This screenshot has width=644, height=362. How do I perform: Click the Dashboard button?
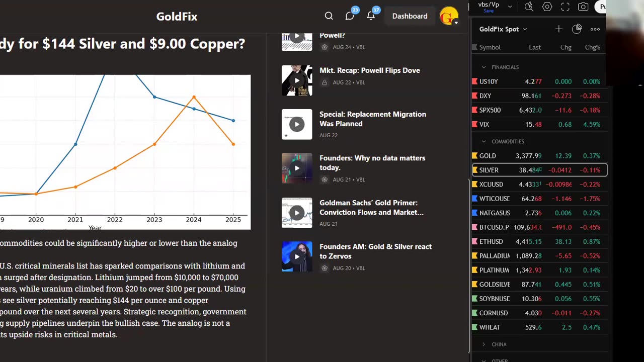pos(410,16)
